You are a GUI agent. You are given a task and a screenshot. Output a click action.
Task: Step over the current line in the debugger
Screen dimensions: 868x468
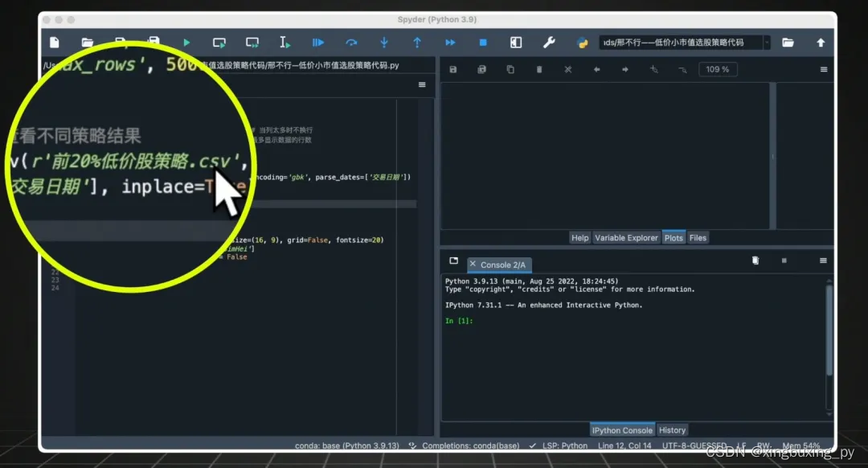point(351,43)
